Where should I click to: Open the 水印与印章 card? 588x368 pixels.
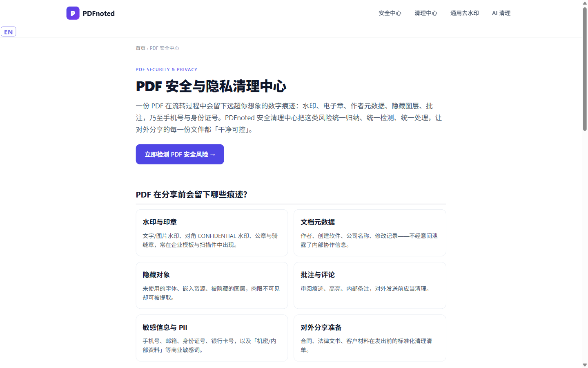(212, 233)
